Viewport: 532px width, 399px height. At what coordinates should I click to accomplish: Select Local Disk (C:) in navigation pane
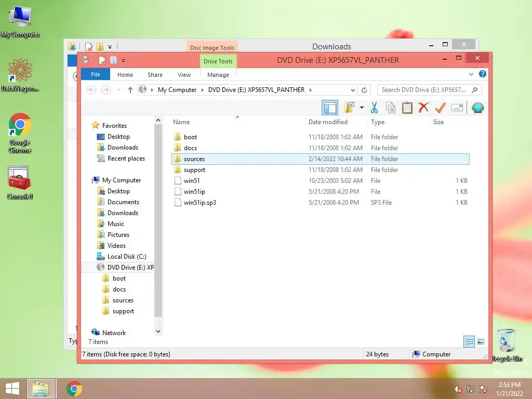[127, 257]
